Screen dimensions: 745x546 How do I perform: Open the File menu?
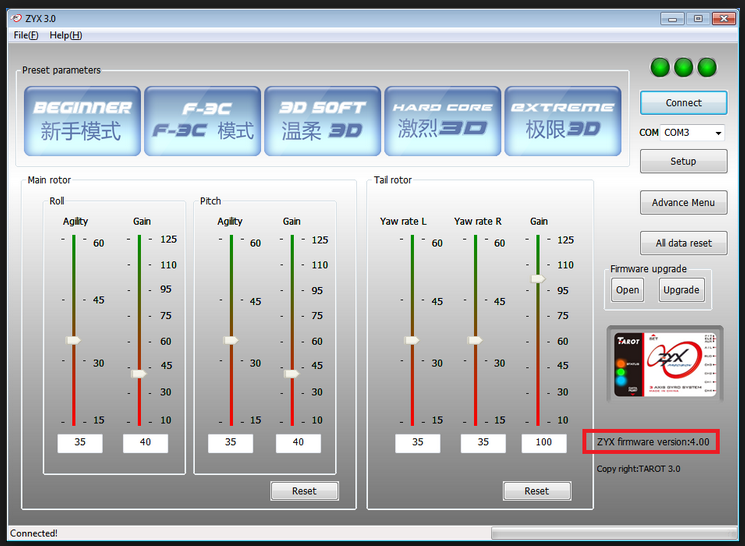[26, 35]
